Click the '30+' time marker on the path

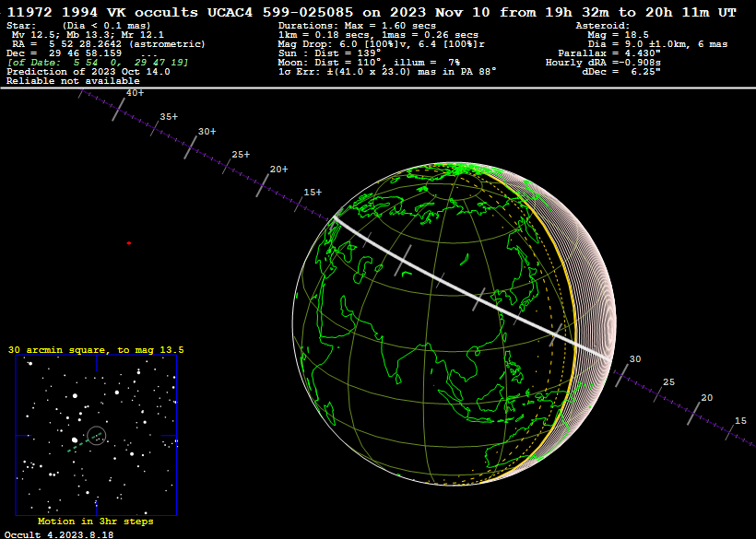pyautogui.click(x=207, y=132)
